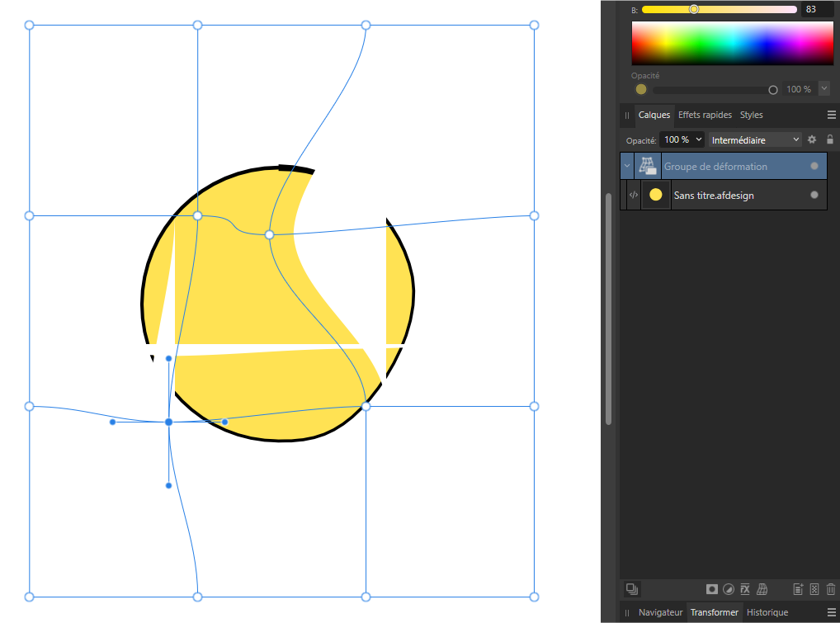Select the Groupe de déformation layer name

(715, 167)
